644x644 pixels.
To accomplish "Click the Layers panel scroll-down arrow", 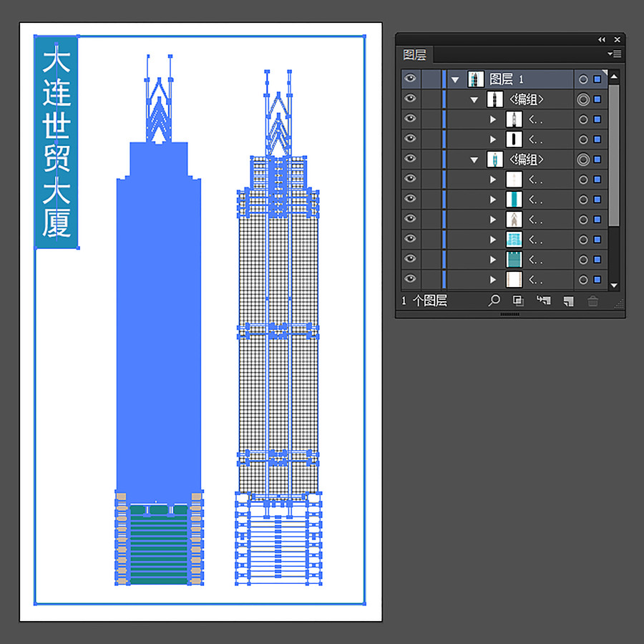I will pyautogui.click(x=614, y=285).
